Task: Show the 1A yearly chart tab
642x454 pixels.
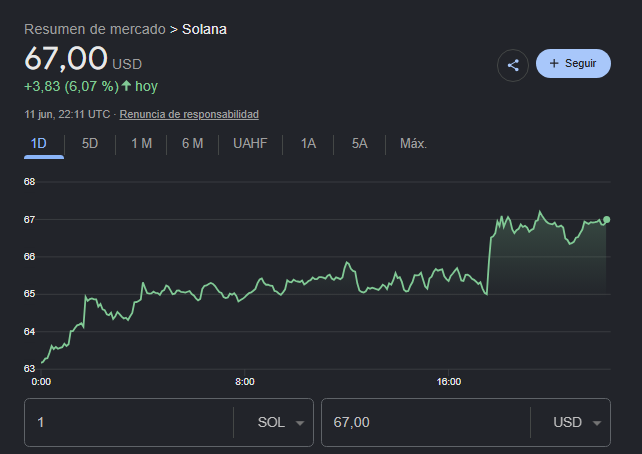Action: pos(308,144)
